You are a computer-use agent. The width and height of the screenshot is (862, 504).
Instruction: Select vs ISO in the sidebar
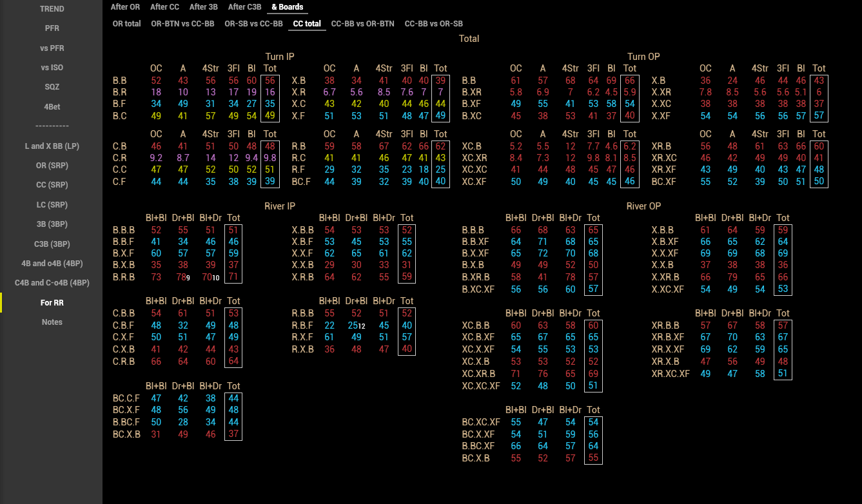52,68
